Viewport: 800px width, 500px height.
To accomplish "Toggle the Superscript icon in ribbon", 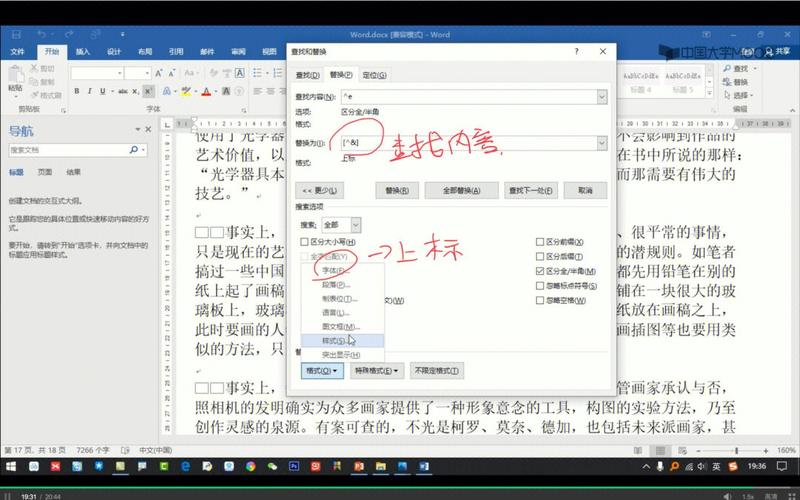I will coord(148,91).
